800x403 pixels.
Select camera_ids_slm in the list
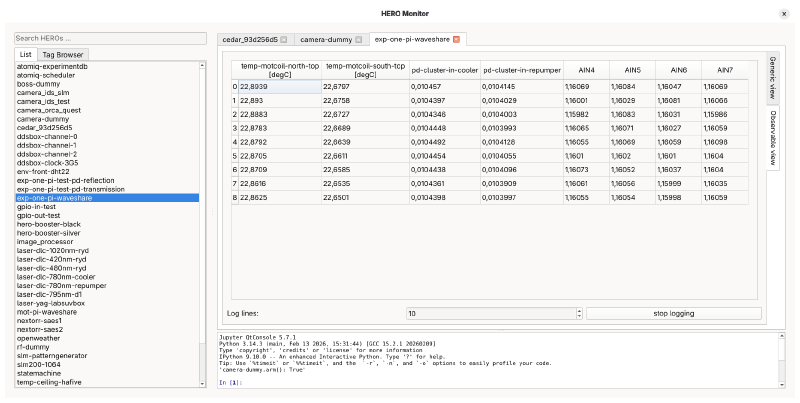[x=107, y=93]
